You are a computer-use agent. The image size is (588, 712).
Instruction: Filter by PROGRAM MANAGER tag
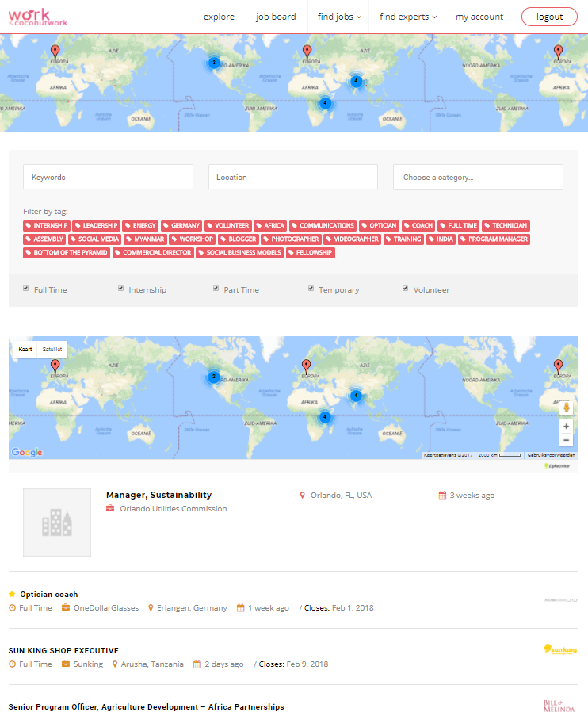[494, 239]
